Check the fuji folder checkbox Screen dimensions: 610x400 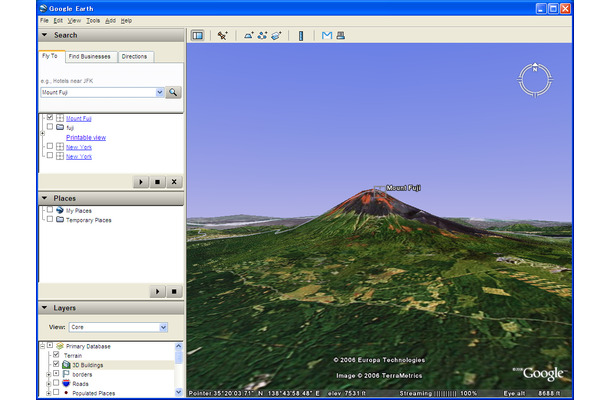50,126
